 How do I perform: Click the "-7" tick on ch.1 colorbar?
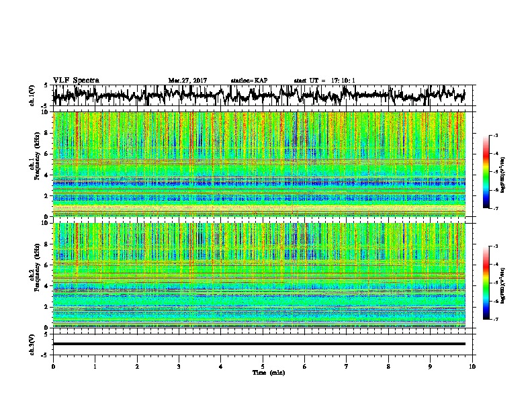click(x=496, y=208)
